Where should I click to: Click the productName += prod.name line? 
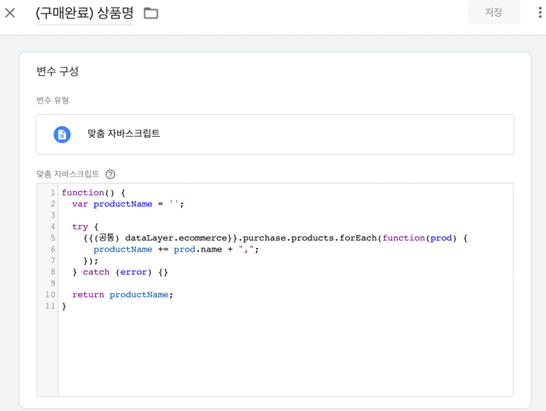pyautogui.click(x=176, y=249)
